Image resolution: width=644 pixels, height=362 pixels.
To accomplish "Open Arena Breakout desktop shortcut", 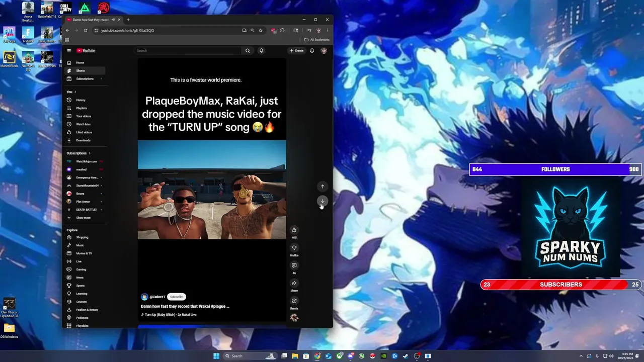I will (x=28, y=11).
